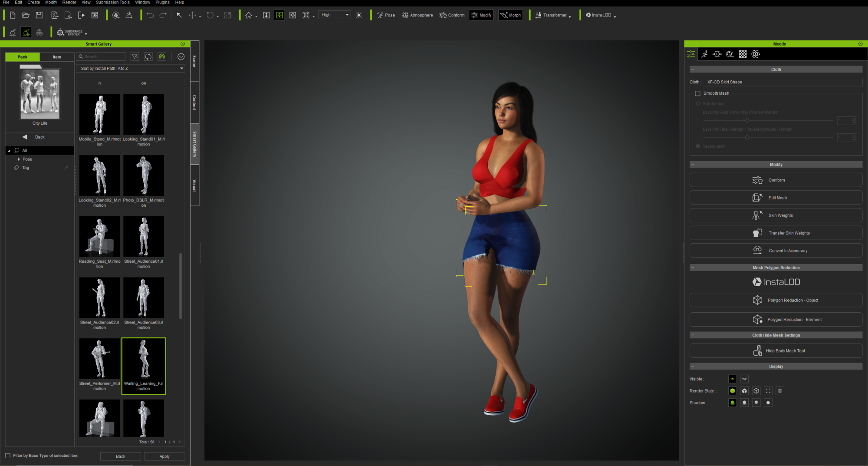
Task: Click Polygon Reduction - Object button
Action: pyautogui.click(x=776, y=300)
